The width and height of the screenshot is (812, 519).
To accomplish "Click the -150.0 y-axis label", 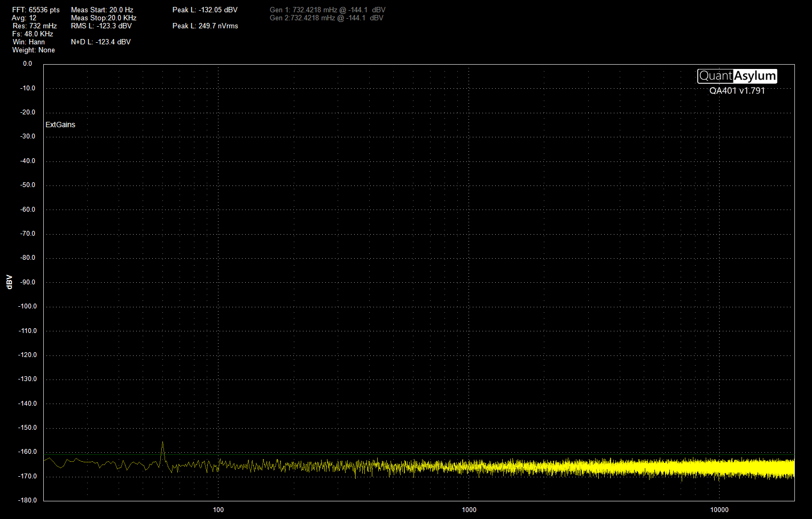I will [x=27, y=428].
